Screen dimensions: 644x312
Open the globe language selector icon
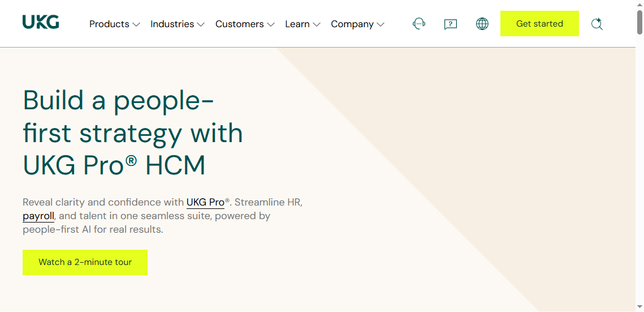click(482, 24)
